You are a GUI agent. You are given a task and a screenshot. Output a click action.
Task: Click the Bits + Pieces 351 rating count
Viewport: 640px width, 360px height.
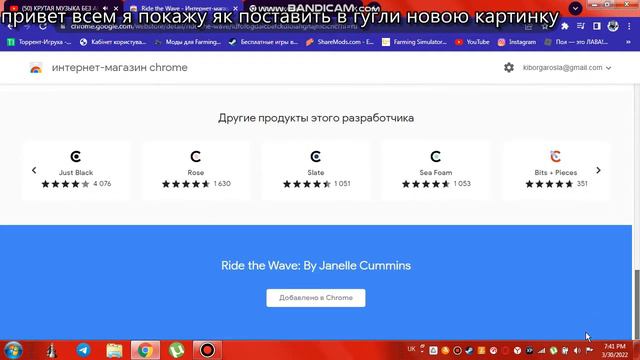[x=582, y=184]
